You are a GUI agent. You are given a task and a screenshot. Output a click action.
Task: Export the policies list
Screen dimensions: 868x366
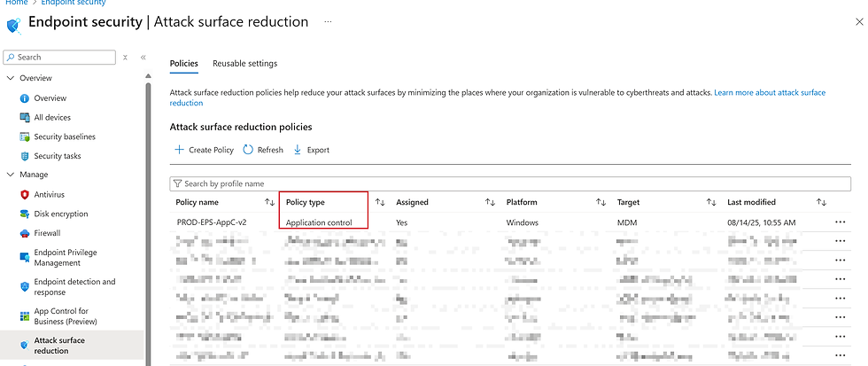point(311,150)
